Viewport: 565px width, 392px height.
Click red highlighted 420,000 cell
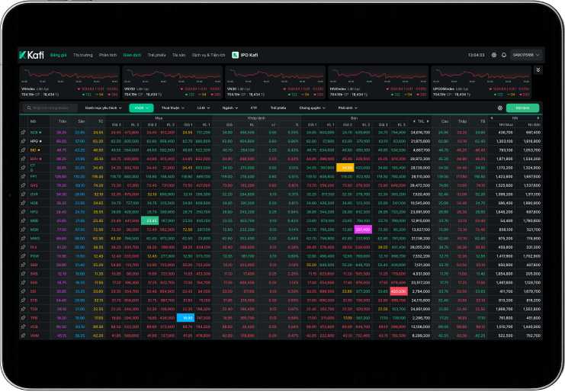399,291
